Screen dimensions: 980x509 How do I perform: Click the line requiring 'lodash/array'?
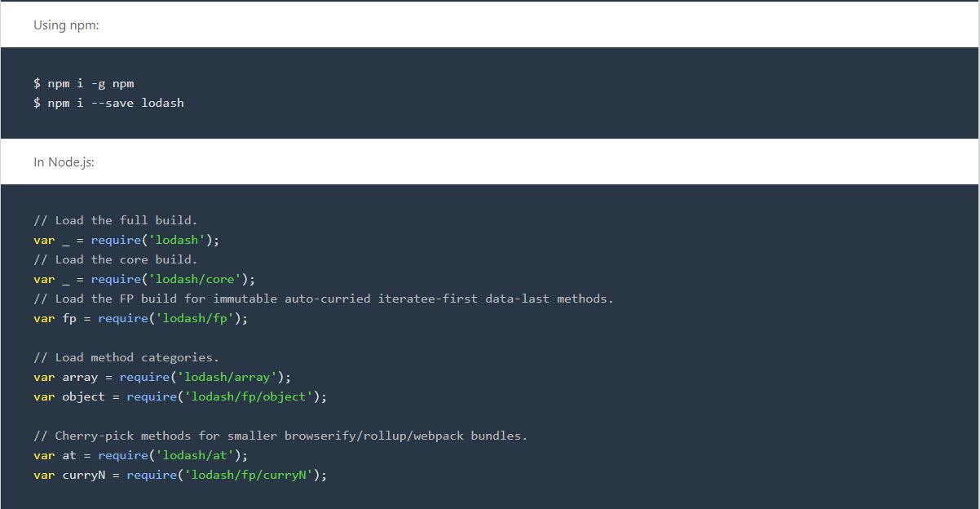click(162, 377)
